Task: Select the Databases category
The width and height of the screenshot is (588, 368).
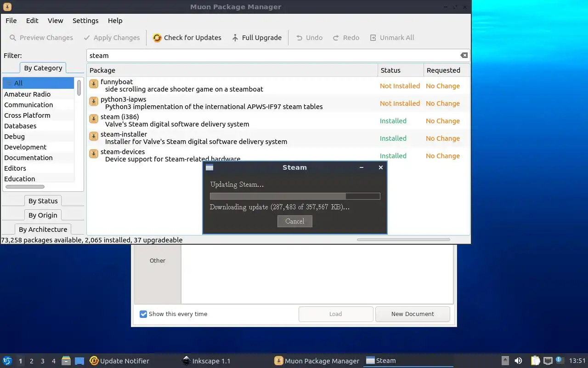Action: coord(38,126)
